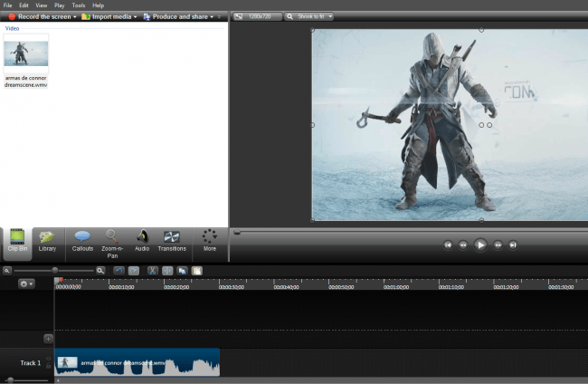Toggle Track 1 lock icon
The height and width of the screenshot is (384, 588).
48,366
